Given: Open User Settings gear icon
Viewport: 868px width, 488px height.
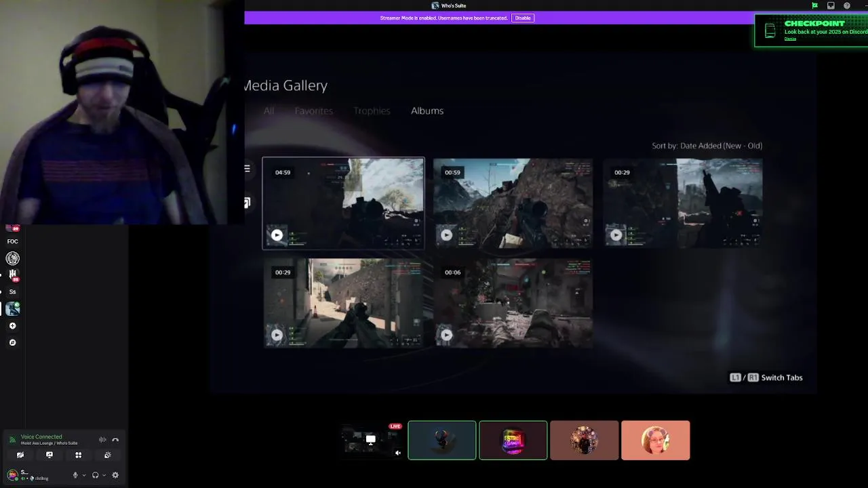Looking at the screenshot, I should click(115, 475).
